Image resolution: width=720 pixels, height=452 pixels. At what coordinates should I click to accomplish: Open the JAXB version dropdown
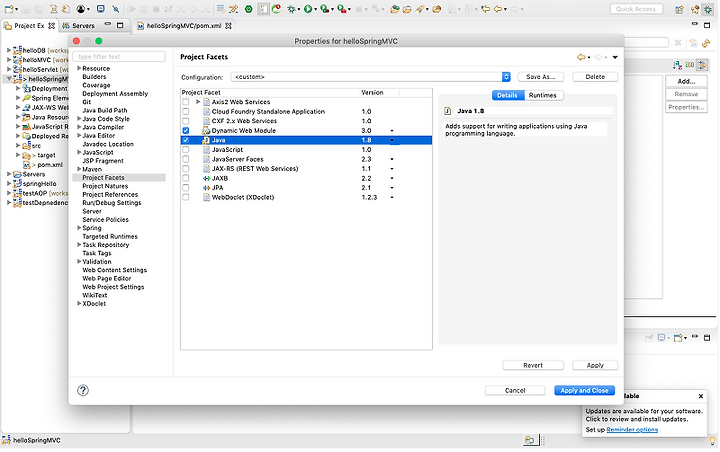click(392, 178)
